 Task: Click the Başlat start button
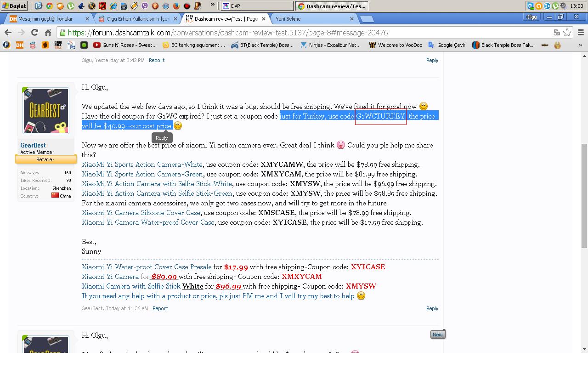coord(14,6)
